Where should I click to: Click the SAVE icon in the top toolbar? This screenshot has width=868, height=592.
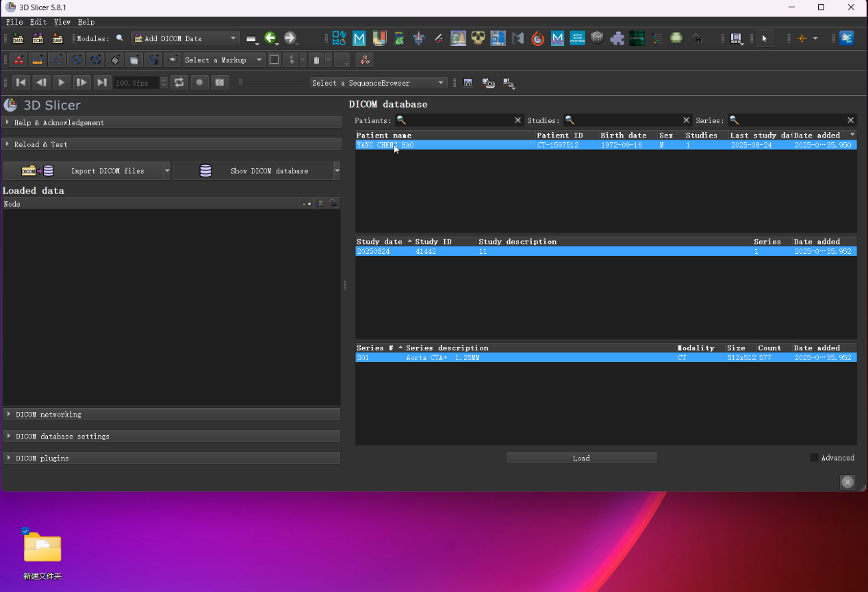(58, 38)
